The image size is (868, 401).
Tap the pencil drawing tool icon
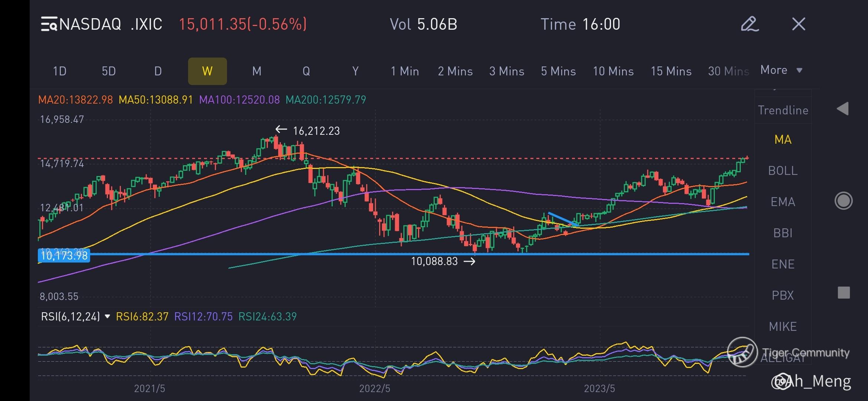[x=750, y=24]
